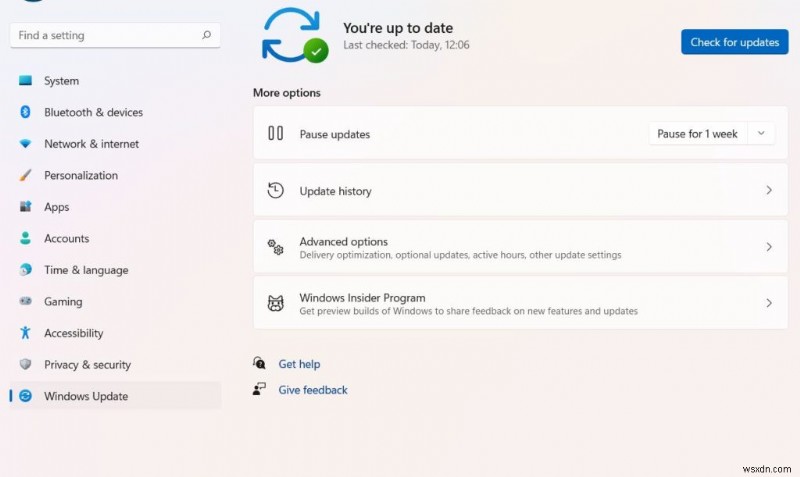The image size is (800, 477).
Task: Click the Network wifi icon in sidebar
Action: coord(25,144)
